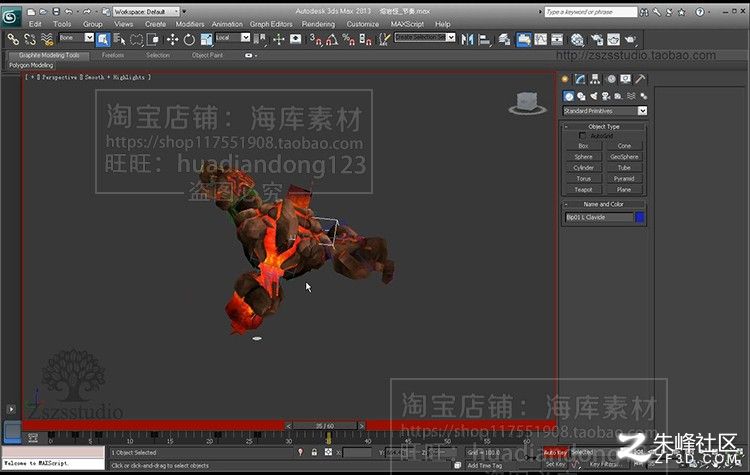The height and width of the screenshot is (475, 750).
Task: Select the Select and Move tool
Action: click(172, 39)
